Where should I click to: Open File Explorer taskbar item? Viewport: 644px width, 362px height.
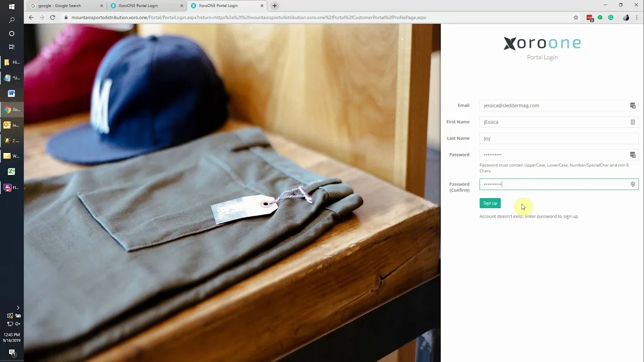tap(12, 62)
